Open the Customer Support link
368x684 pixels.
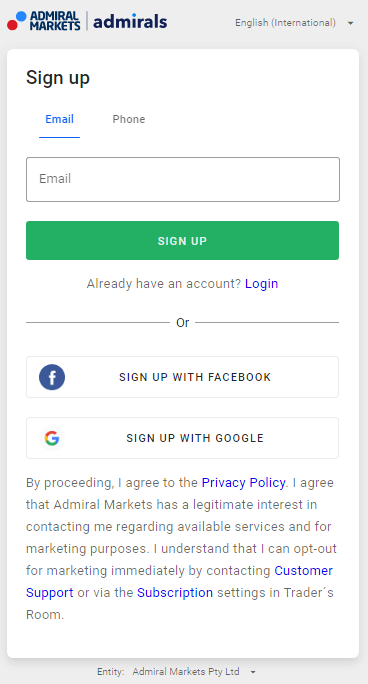point(180,581)
